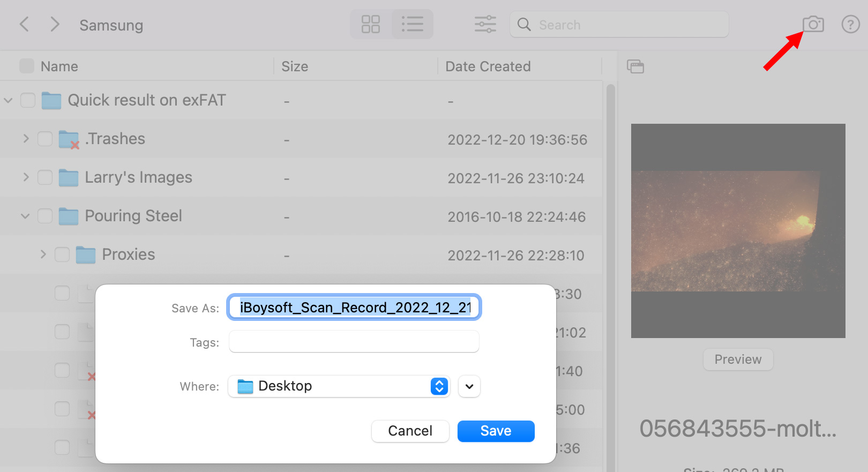Screen dimensions: 868x472
Task: Sort by Date Created column header
Action: pyautogui.click(x=488, y=66)
